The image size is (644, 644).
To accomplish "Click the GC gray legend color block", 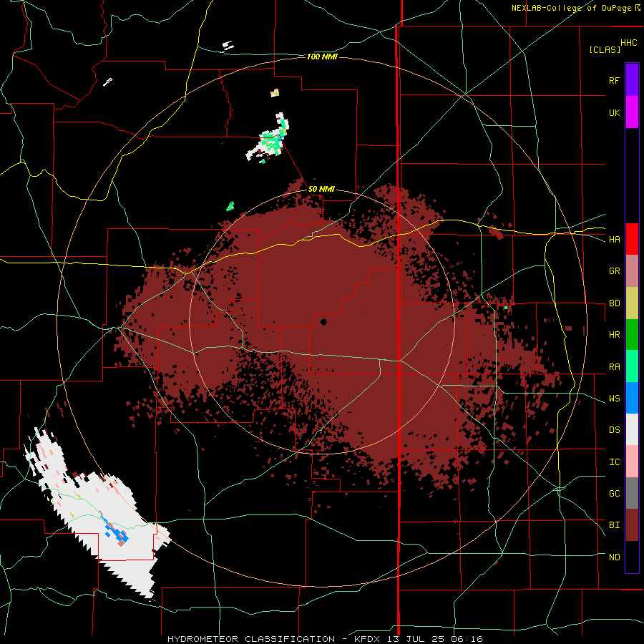I will [632, 493].
